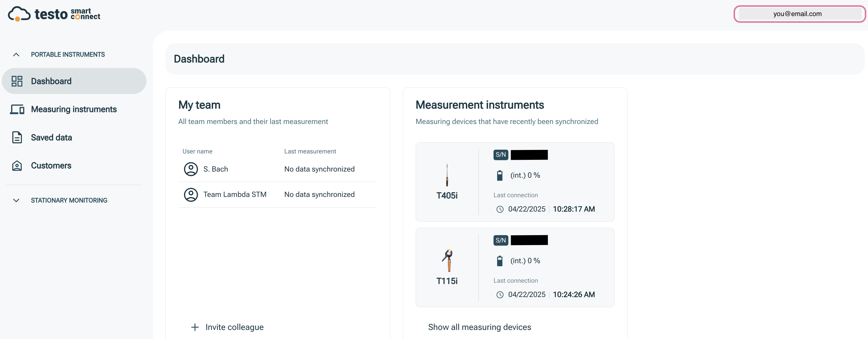Click the plus icon beside Invite colleague
Image resolution: width=868 pixels, height=339 pixels.
pos(195,326)
